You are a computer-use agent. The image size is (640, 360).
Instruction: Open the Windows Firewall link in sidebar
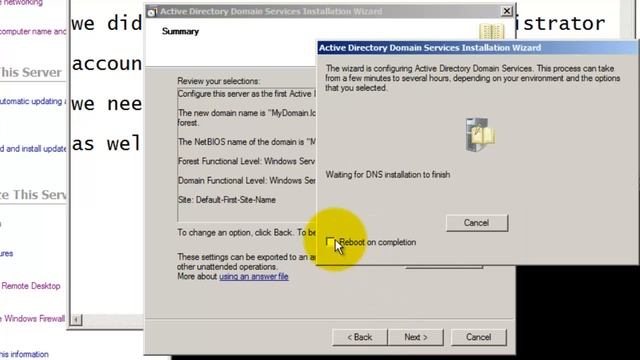33,318
